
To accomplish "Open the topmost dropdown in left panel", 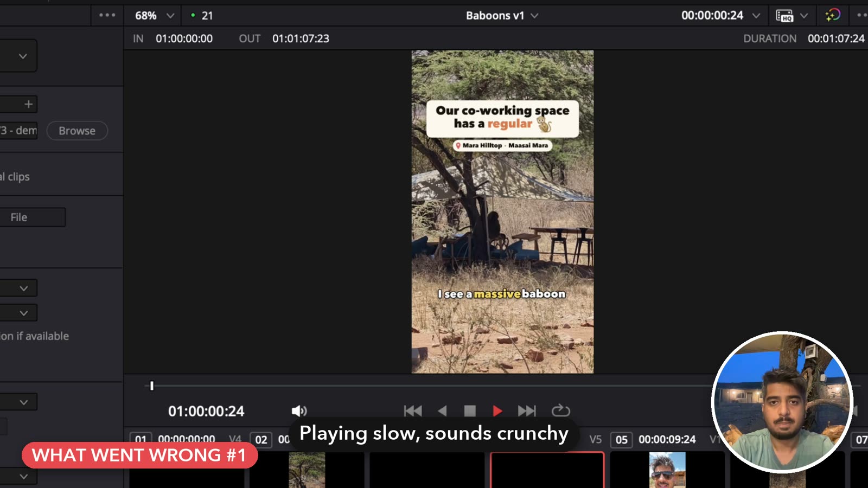I will (18, 56).
